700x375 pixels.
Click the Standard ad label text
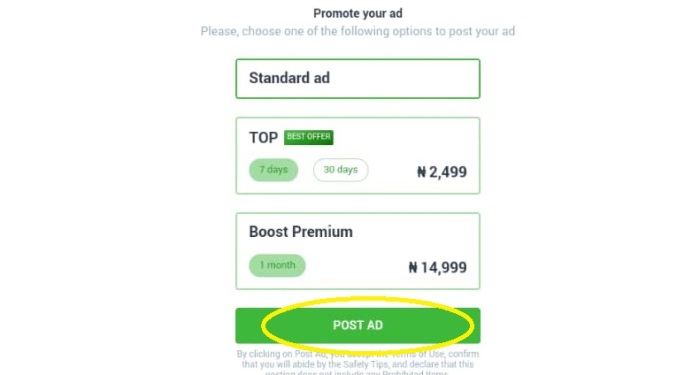289,78
